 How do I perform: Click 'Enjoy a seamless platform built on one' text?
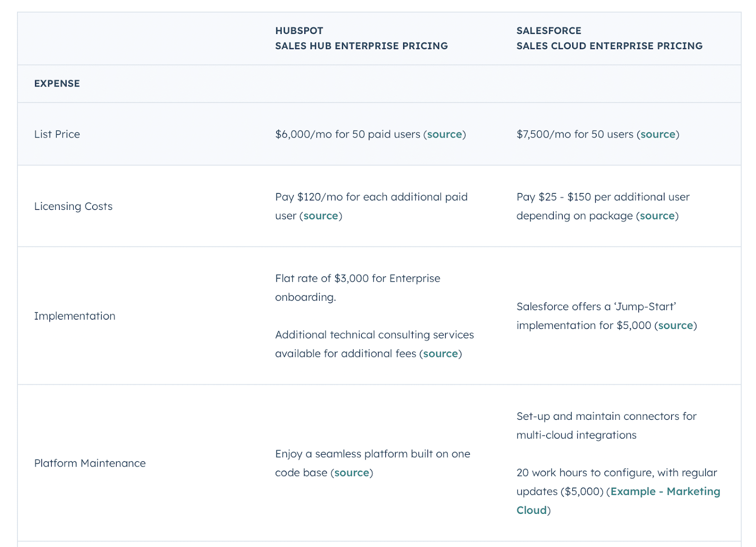coord(373,454)
